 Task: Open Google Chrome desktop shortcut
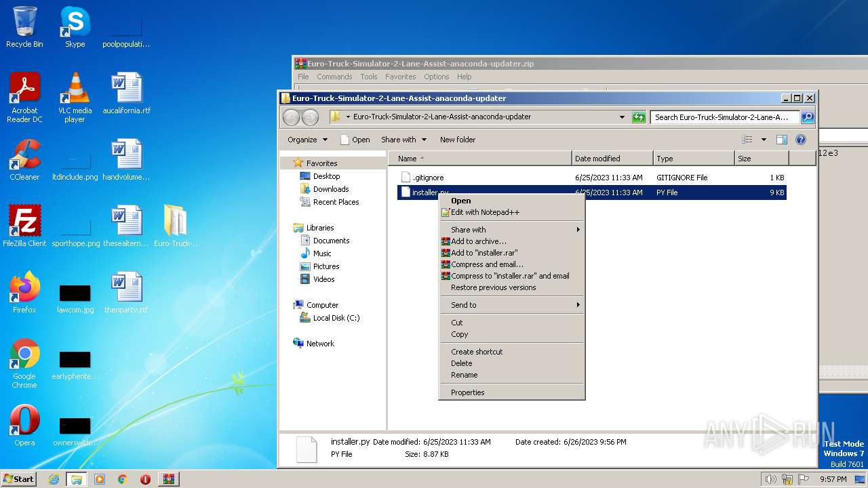(24, 363)
